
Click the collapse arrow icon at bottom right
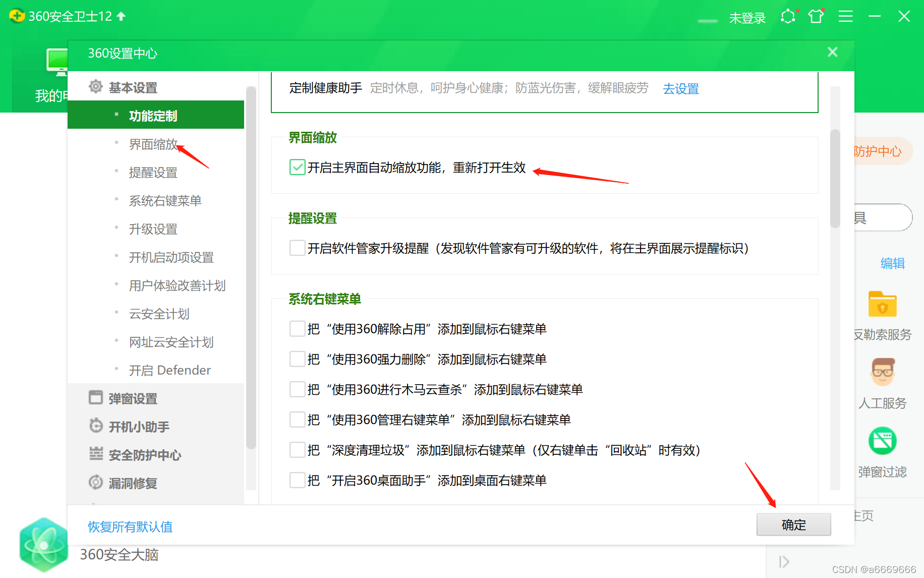pos(784,562)
